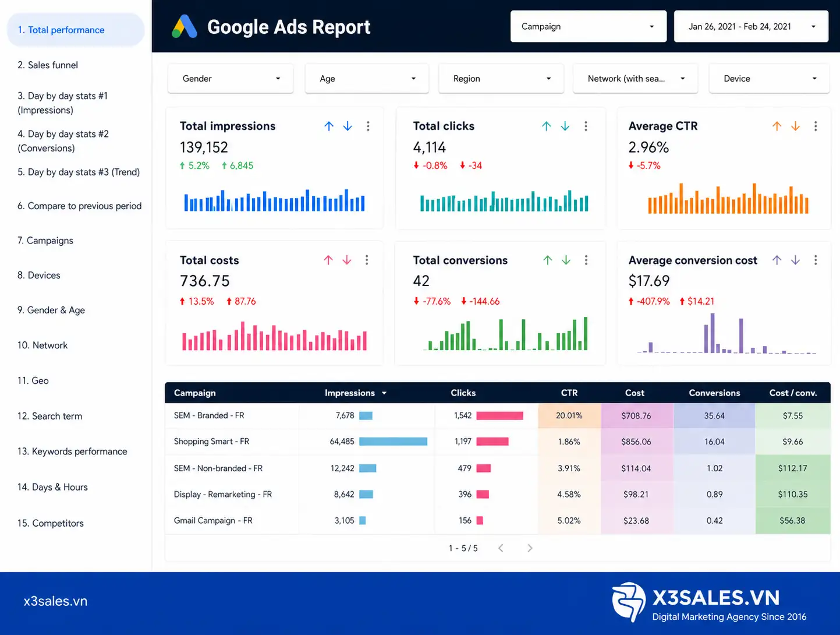The width and height of the screenshot is (840, 635).
Task: Open 15. Competitors page
Action: click(x=51, y=523)
